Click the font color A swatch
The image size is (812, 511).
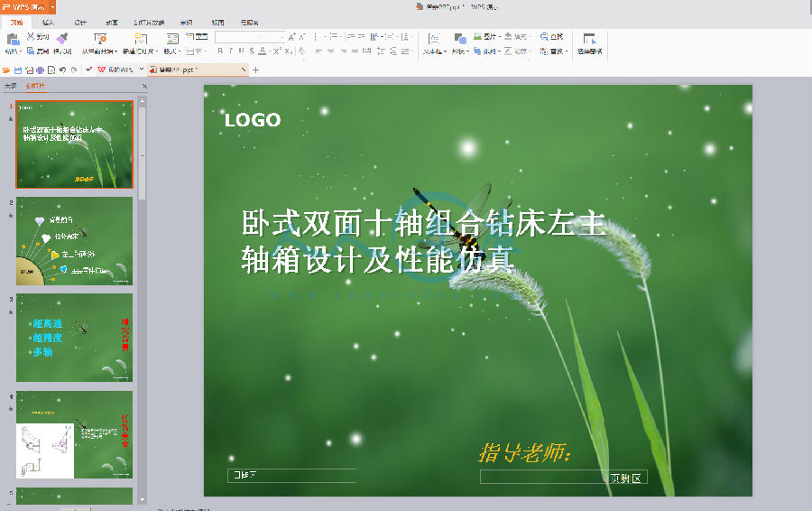click(262, 51)
